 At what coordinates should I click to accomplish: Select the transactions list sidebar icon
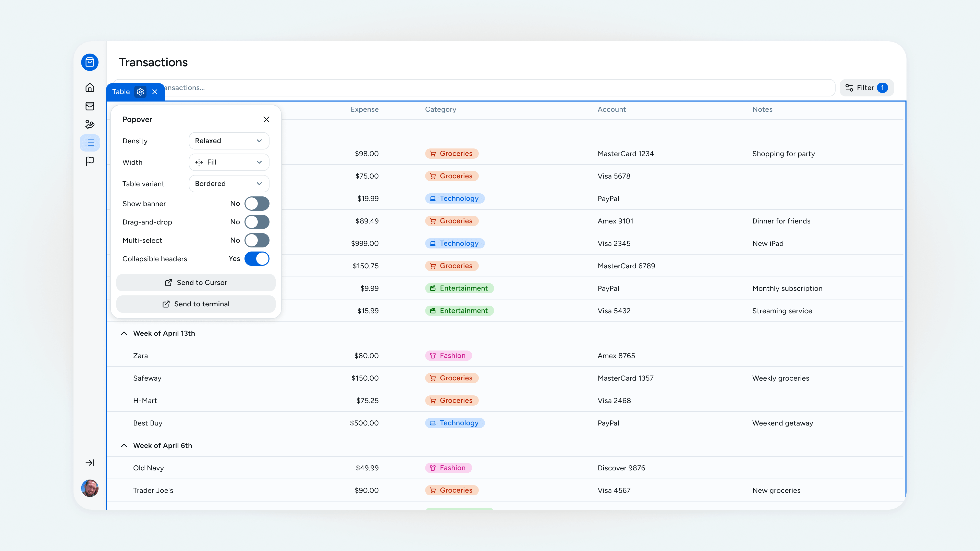pos(90,143)
